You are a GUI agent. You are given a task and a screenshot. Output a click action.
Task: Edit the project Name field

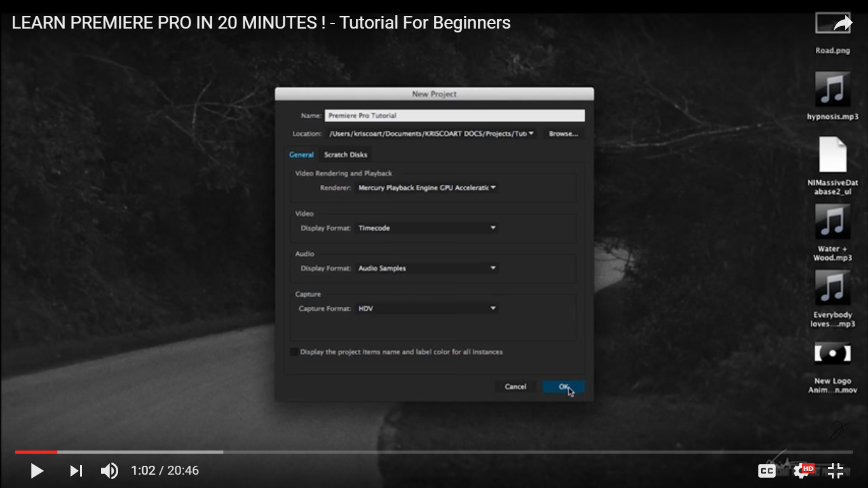[455, 116]
